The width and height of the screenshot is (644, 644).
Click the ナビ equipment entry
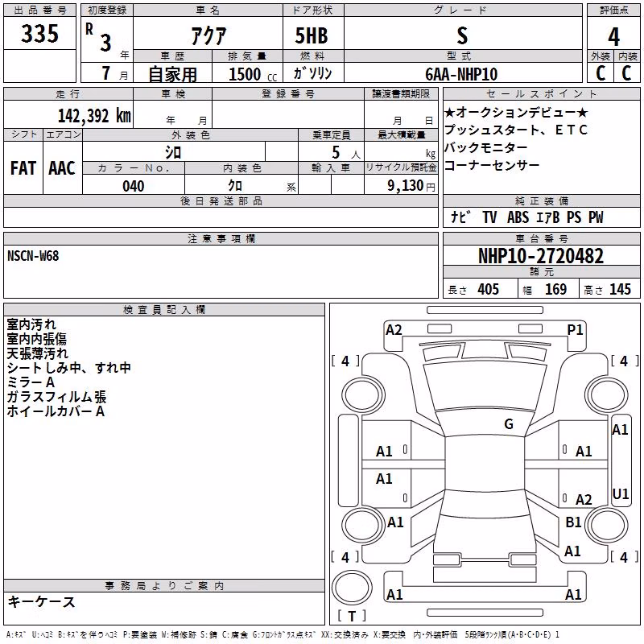[460, 217]
